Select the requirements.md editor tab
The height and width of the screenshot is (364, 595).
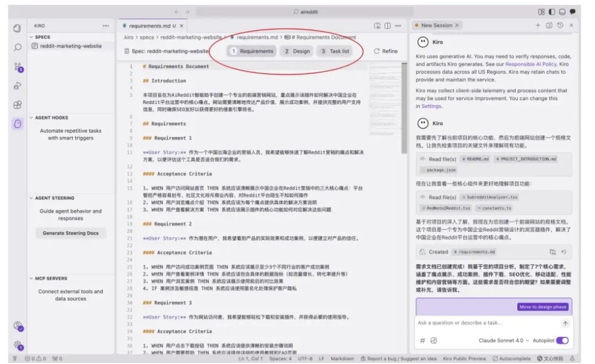(x=152, y=26)
